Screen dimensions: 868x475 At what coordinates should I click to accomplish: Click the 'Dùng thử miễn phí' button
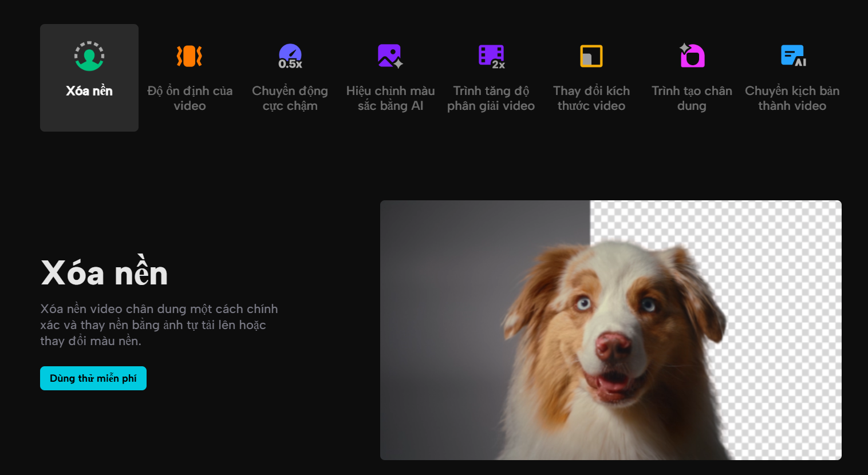click(93, 378)
